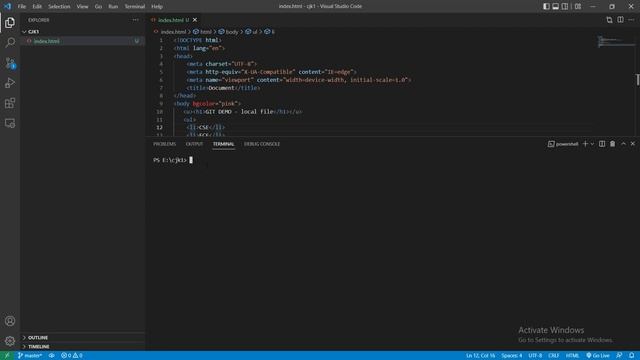Switch to the OUTPUT panel tab
This screenshot has height=360, width=640.
pos(194,144)
